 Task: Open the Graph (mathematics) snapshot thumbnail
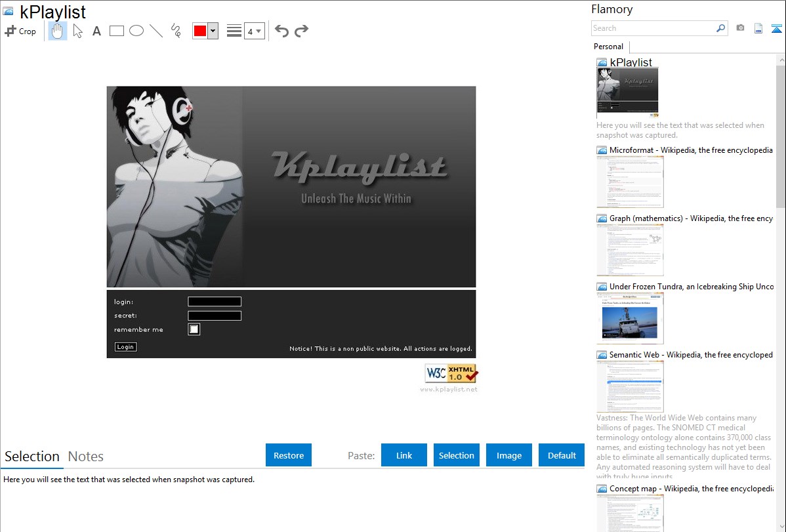click(630, 250)
